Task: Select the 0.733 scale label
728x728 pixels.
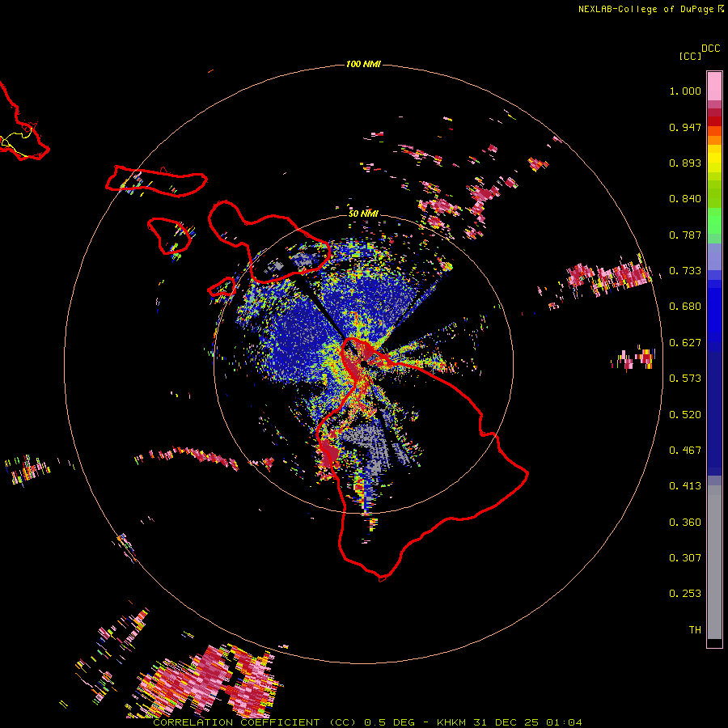Action: pyautogui.click(x=685, y=271)
